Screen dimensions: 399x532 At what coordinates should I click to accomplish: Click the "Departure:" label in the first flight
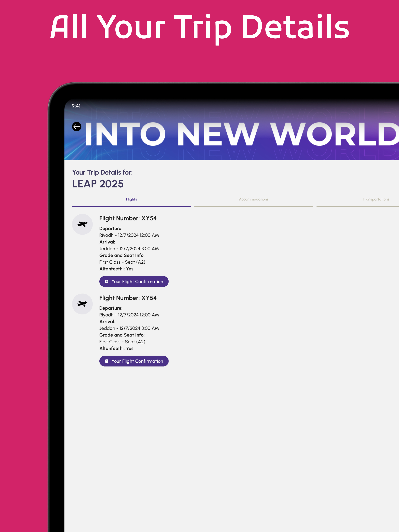coord(111,228)
